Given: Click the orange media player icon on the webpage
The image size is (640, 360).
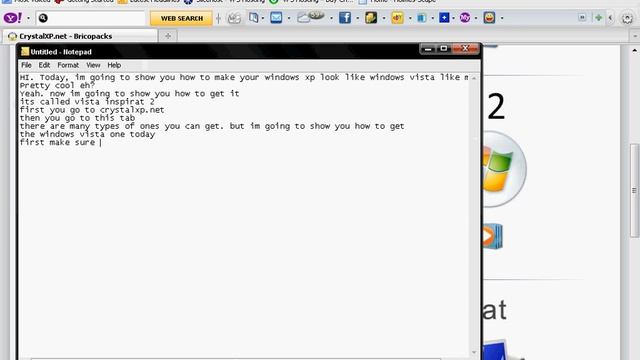Looking at the screenshot, I should [x=493, y=236].
